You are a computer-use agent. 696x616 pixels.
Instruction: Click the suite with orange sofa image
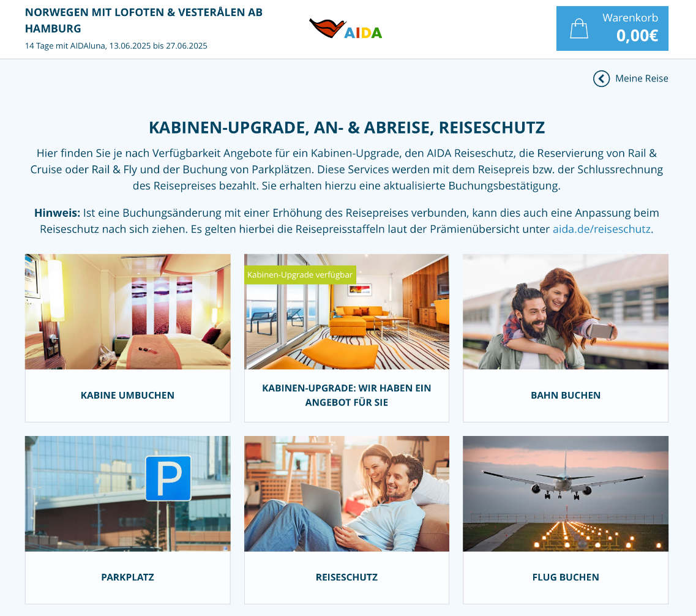pyautogui.click(x=346, y=312)
